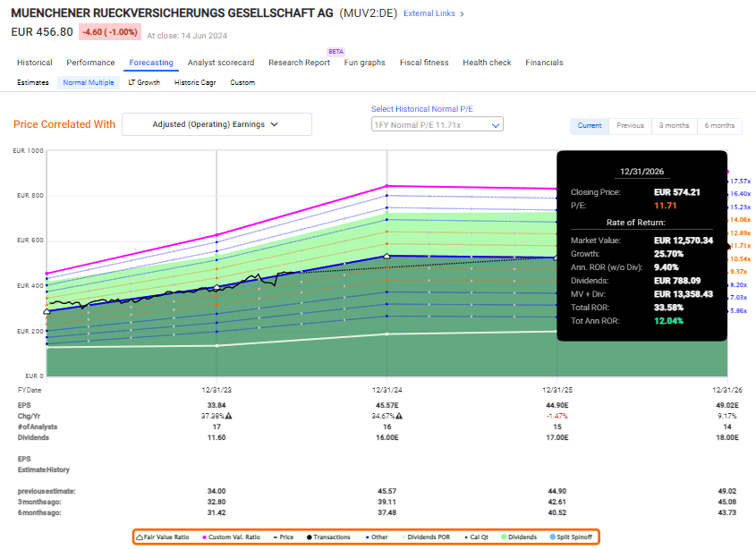This screenshot has width=756, height=549.
Task: Click the Transactions black dot icon
Action: [308, 536]
